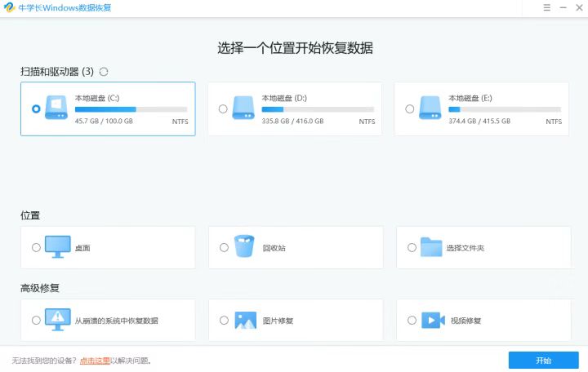
Task: Click the refresh drives icon
Action: [x=104, y=72]
